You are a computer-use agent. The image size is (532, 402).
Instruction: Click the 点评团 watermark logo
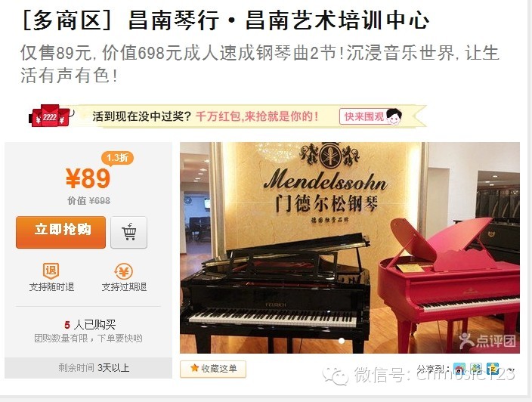tap(487, 340)
